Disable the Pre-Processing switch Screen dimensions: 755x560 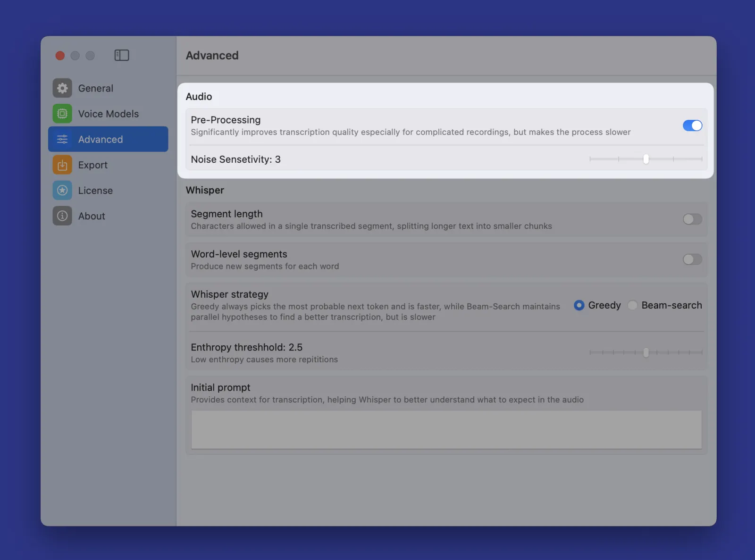[x=692, y=125]
